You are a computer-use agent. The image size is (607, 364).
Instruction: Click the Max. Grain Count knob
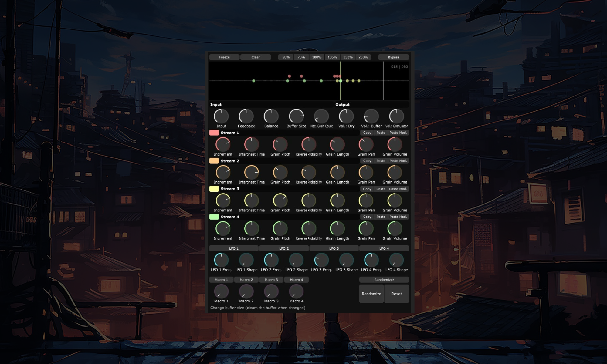tap(321, 116)
